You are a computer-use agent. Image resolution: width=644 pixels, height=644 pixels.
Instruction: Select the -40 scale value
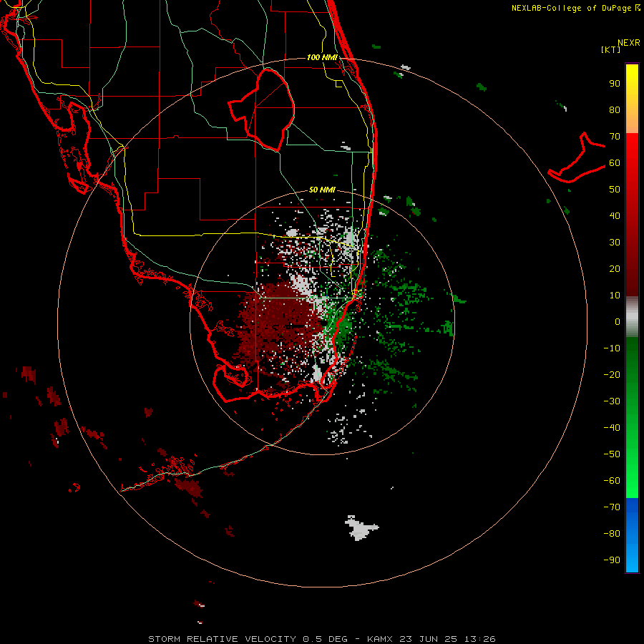(612, 428)
